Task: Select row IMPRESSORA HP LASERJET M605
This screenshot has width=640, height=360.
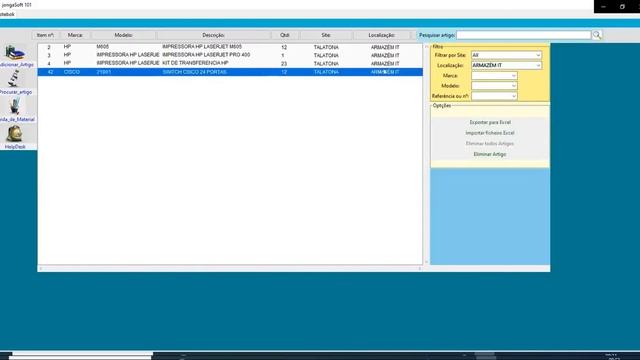Action: point(230,47)
